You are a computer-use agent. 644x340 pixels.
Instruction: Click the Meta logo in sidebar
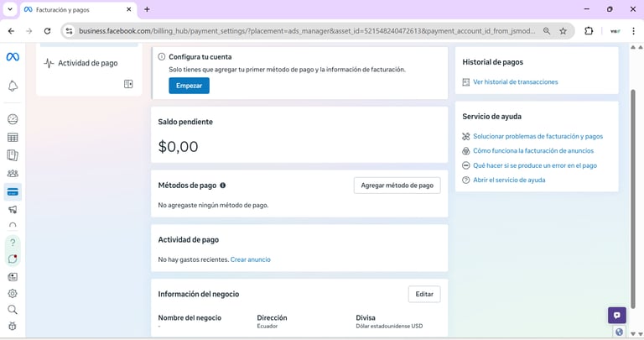(x=13, y=57)
